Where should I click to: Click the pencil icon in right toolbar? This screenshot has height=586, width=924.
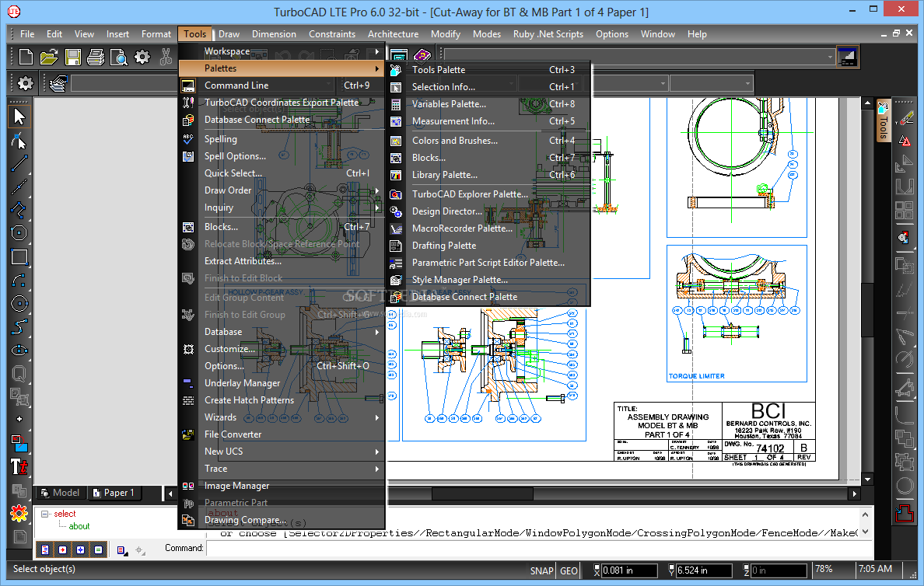pos(905,119)
